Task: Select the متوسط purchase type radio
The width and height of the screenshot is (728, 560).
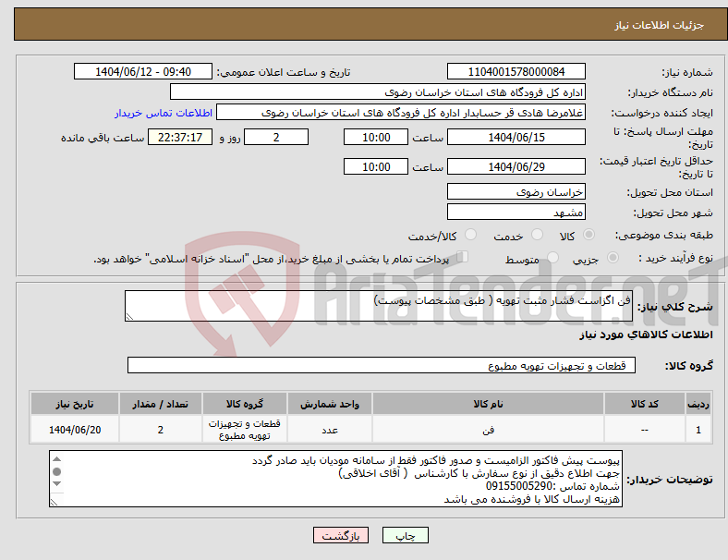Action: (x=552, y=258)
